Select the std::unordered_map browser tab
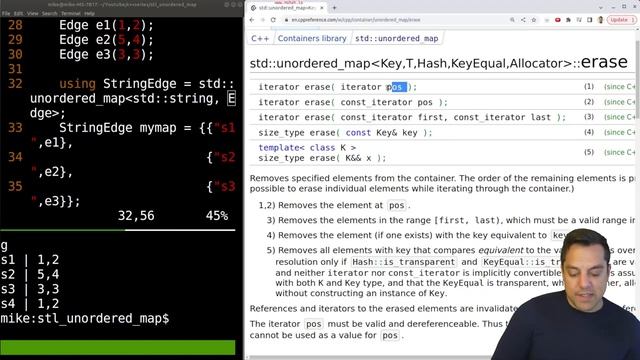 click(x=287, y=8)
